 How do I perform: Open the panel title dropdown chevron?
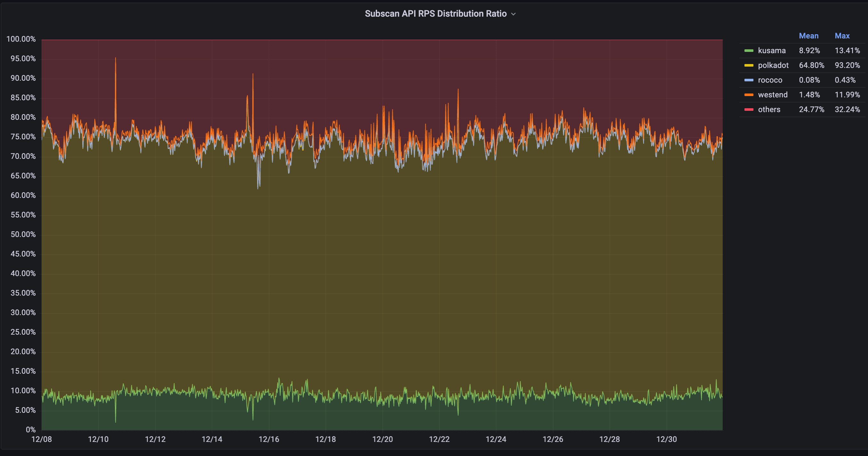pyautogui.click(x=513, y=14)
